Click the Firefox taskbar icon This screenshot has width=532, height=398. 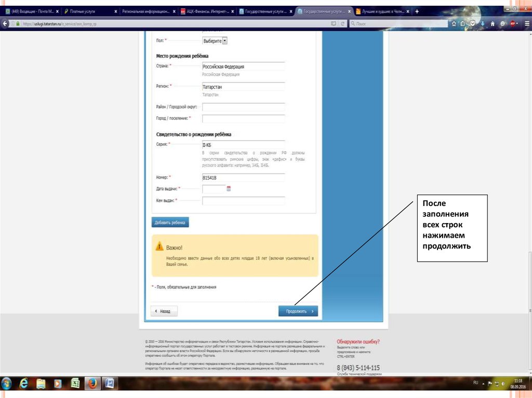click(x=92, y=383)
